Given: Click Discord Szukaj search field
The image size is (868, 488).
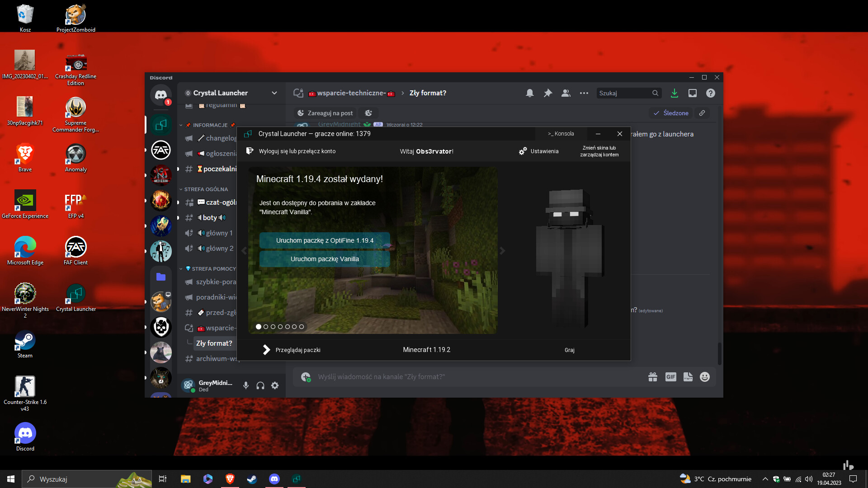Looking at the screenshot, I should (x=624, y=93).
